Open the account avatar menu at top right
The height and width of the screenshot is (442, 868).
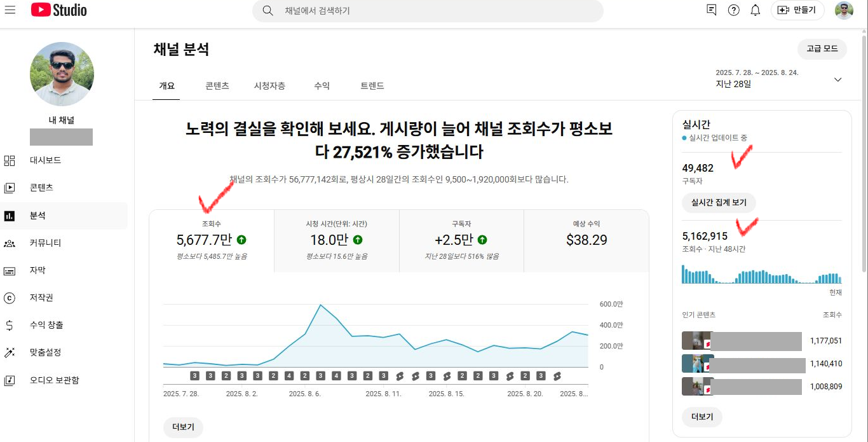(x=844, y=10)
